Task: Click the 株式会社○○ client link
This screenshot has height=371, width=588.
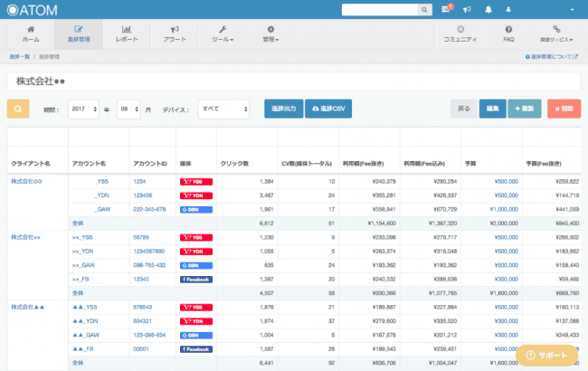Action: (x=27, y=181)
